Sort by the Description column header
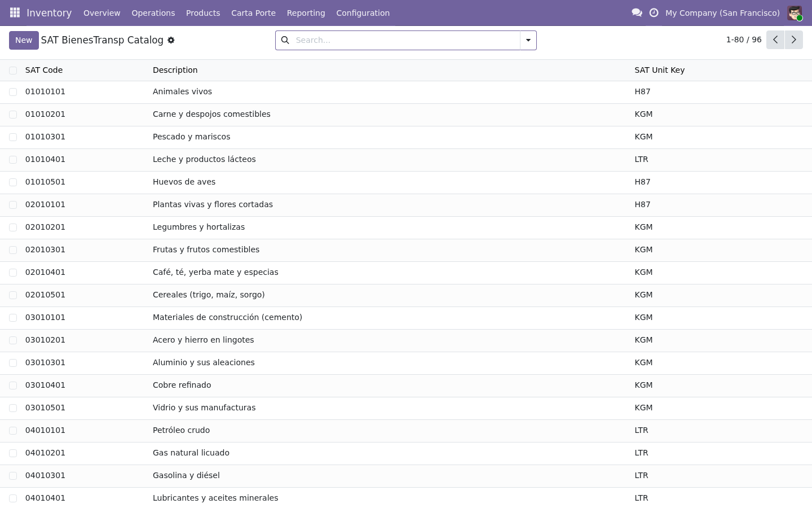The width and height of the screenshot is (812, 508). tap(175, 70)
